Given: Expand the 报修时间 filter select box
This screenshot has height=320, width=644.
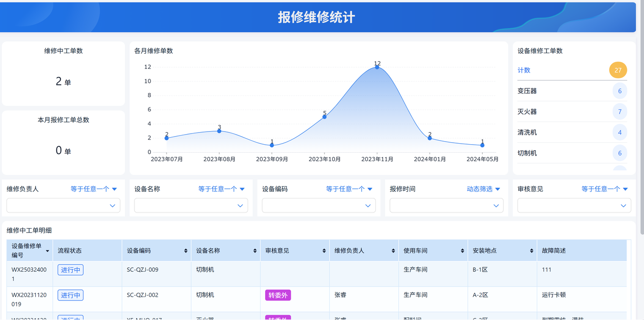Looking at the screenshot, I should 447,205.
